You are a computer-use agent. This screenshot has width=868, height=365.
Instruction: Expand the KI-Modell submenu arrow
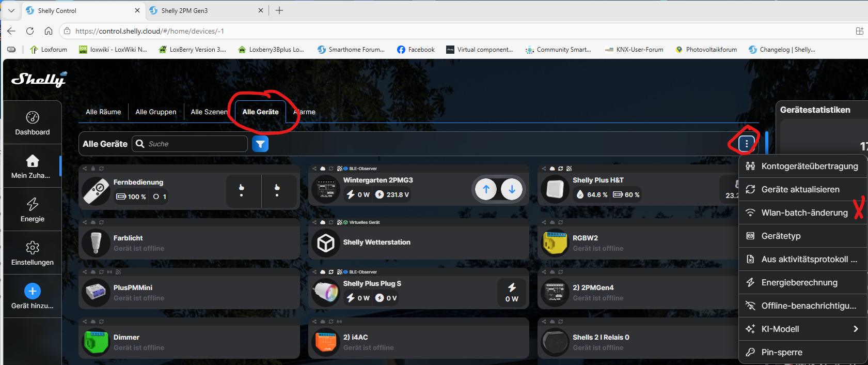[856, 329]
